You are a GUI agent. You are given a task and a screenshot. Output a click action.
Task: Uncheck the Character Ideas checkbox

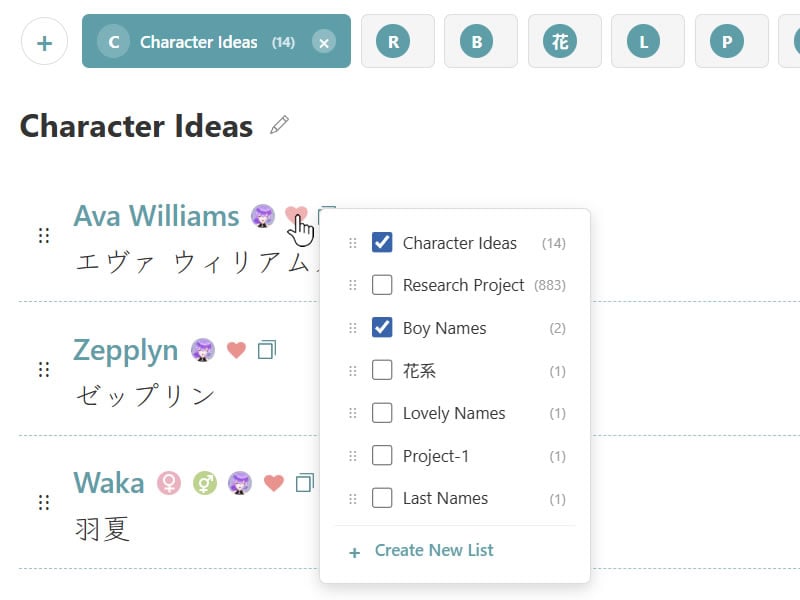pyautogui.click(x=383, y=242)
